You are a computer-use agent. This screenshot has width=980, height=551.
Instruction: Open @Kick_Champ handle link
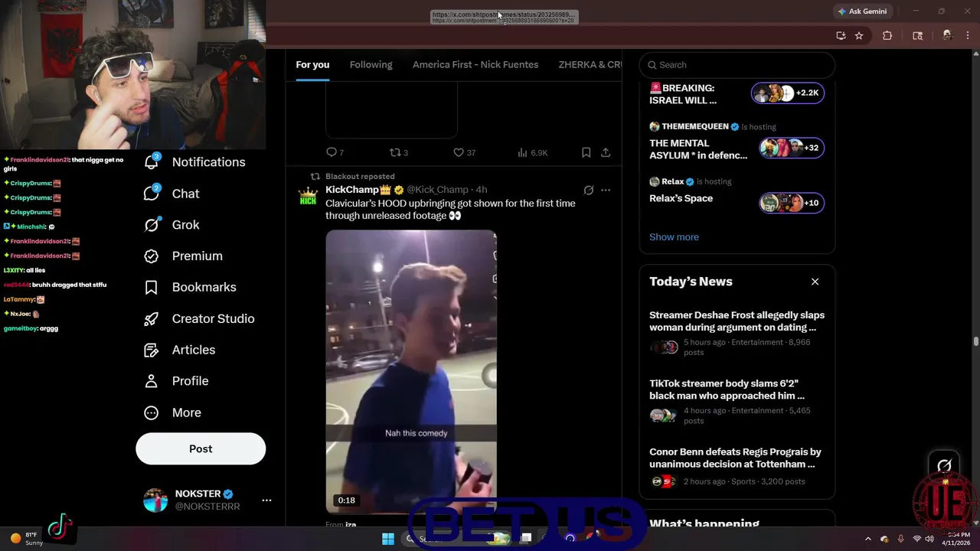[x=437, y=190]
